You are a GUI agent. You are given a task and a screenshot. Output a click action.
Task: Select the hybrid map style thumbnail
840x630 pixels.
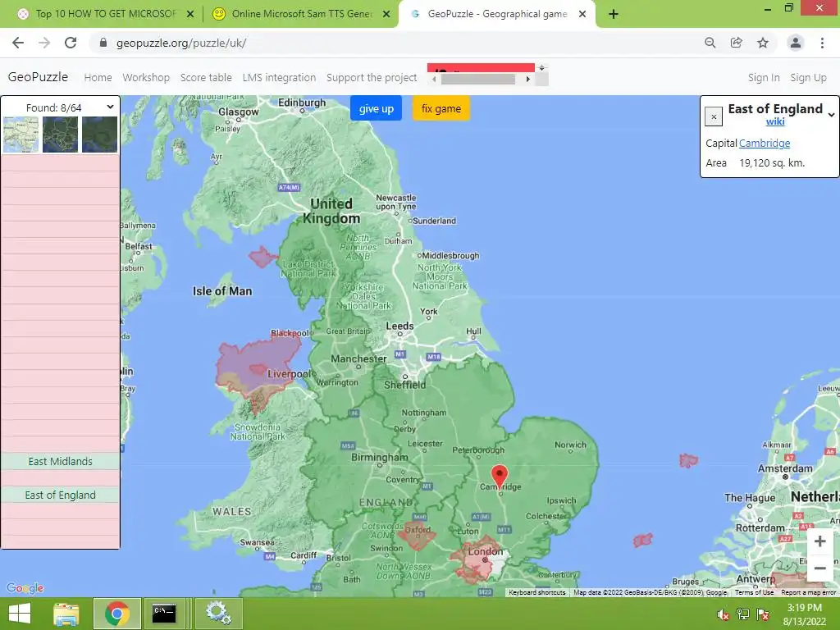coord(60,135)
